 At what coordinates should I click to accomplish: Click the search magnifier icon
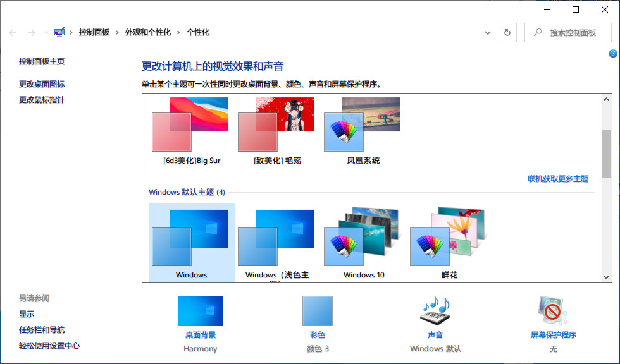(x=538, y=32)
